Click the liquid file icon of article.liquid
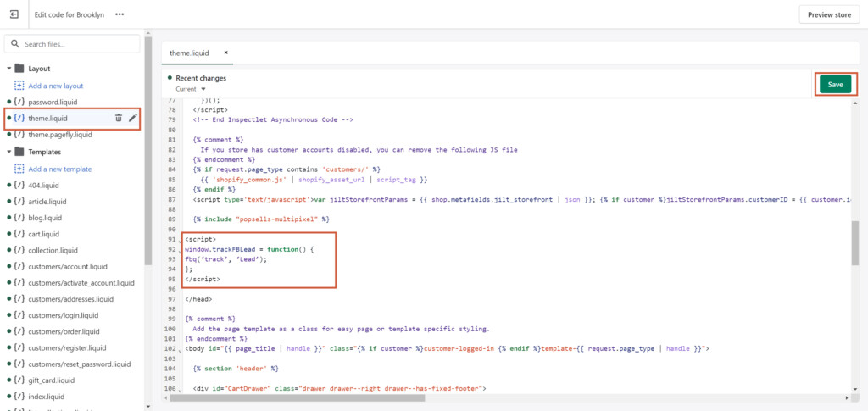This screenshot has width=868, height=411. [x=19, y=202]
